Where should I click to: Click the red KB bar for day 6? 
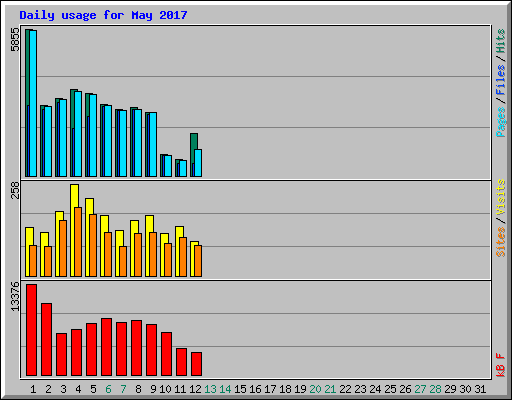point(106,347)
